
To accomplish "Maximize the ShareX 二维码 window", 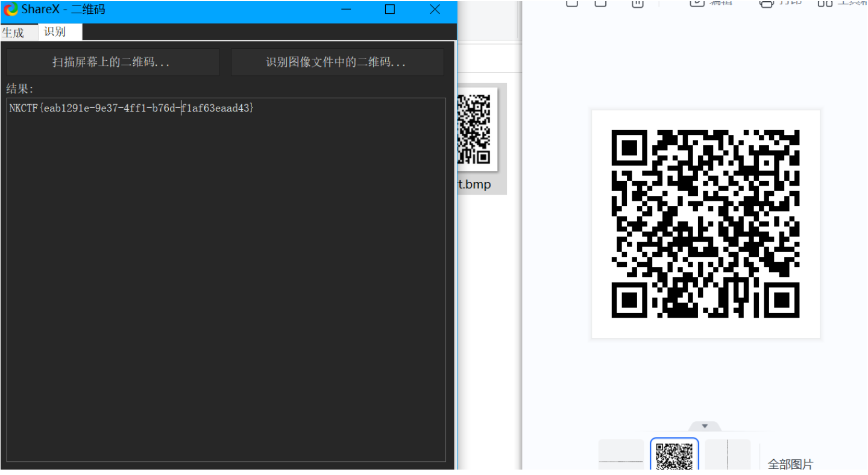I will (390, 10).
